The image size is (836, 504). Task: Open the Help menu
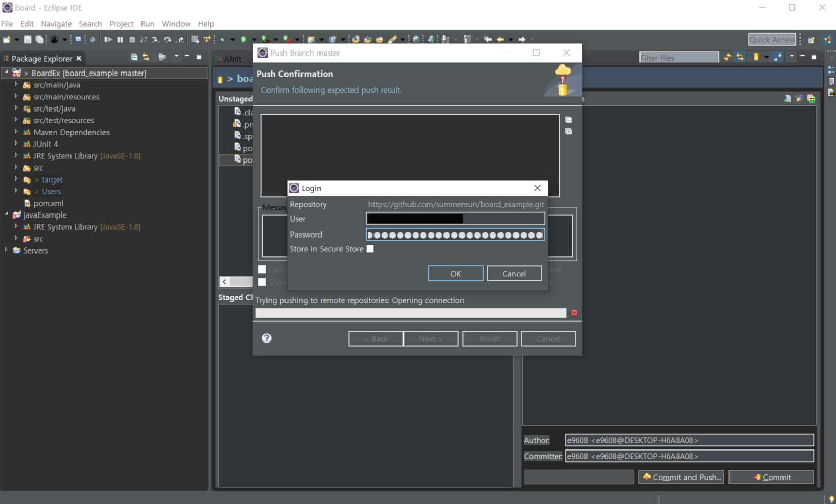coord(206,24)
